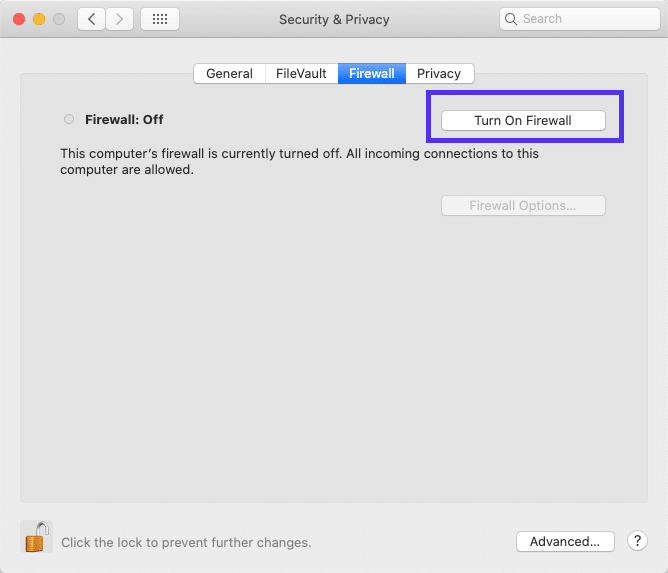
Task: Open the help question mark button
Action: (638, 541)
